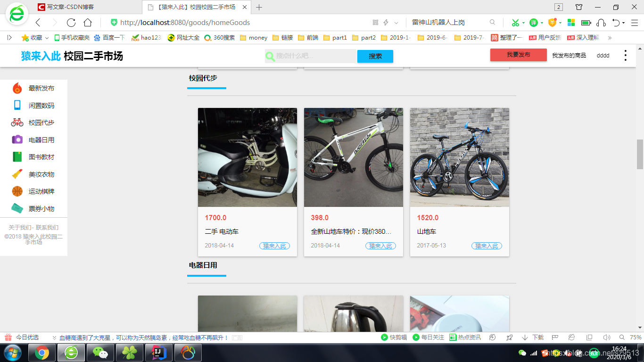The height and width of the screenshot is (362, 644).
Task: Click the green scissors screenshot icon
Action: click(515, 23)
